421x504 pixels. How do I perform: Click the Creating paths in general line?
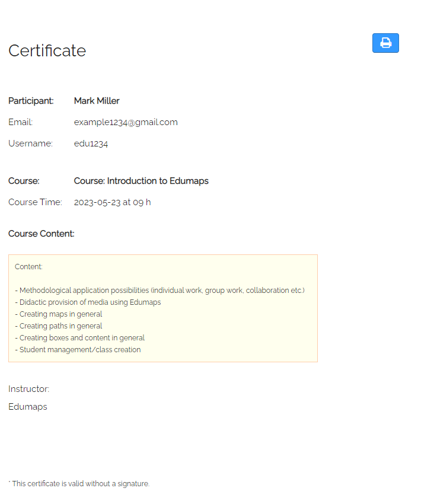tap(59, 326)
